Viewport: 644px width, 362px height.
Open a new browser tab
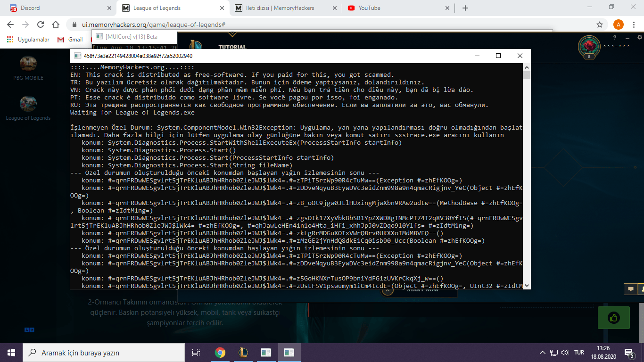tap(465, 8)
